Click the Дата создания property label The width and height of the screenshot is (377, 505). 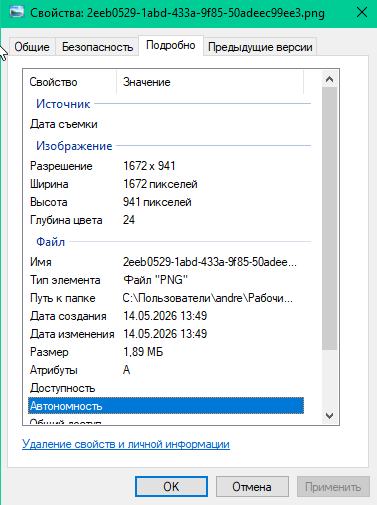tap(68, 316)
